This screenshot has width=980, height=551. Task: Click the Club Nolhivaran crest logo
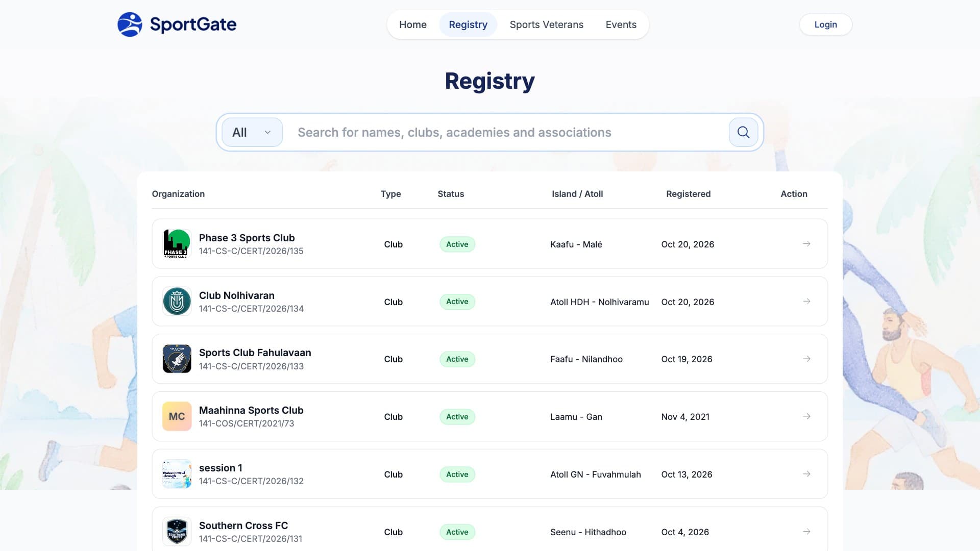pos(177,302)
